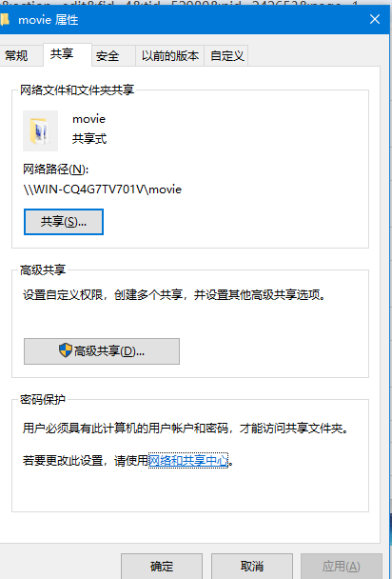
Task: Confirm with the 确定 button
Action: pyautogui.click(x=162, y=566)
